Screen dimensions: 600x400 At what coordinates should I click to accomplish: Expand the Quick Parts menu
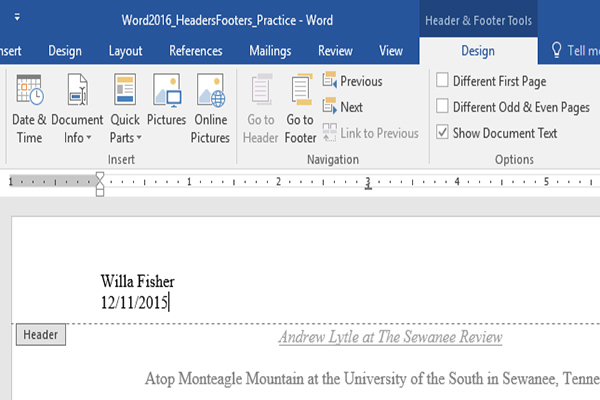pos(125,109)
